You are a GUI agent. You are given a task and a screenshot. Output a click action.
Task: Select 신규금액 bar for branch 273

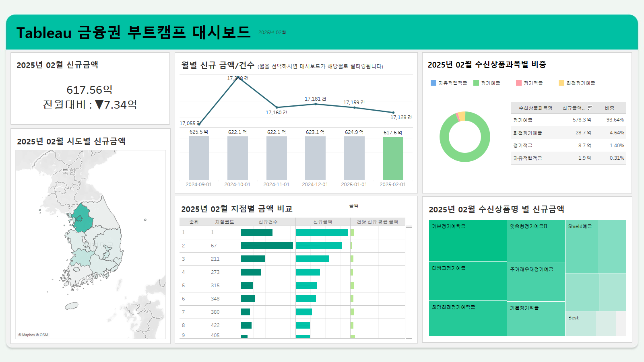308,272
